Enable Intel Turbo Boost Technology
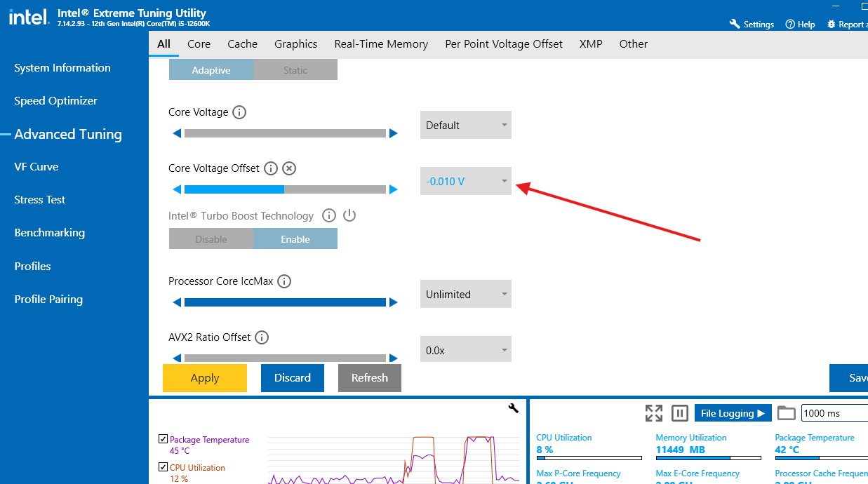Viewport: 868px width, 484px height. tap(295, 239)
